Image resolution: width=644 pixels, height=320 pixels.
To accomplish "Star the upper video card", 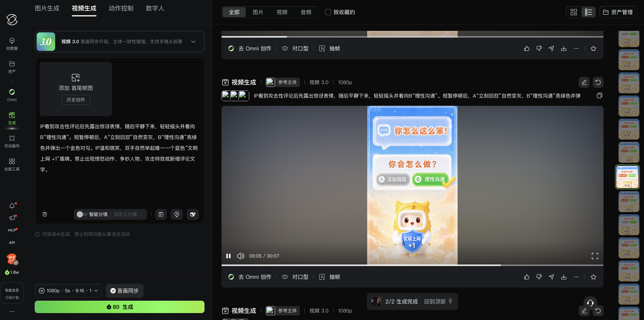I will [x=593, y=48].
